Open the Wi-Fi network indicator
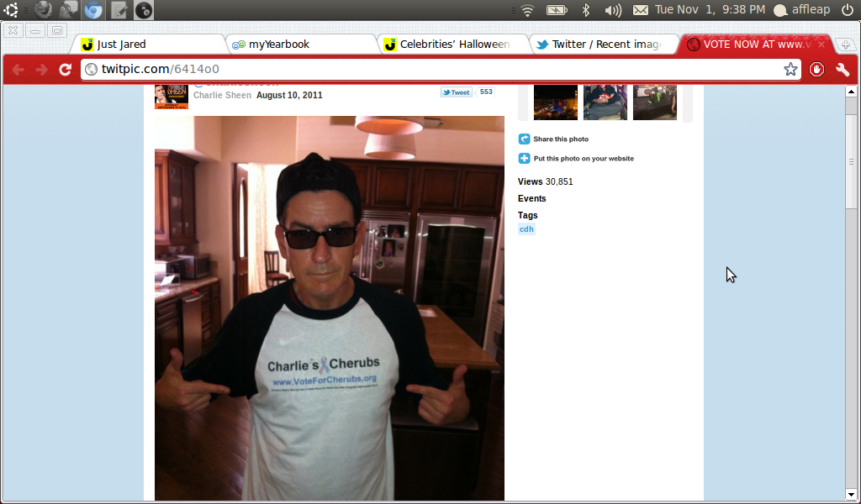The height and width of the screenshot is (504, 861). tap(528, 10)
